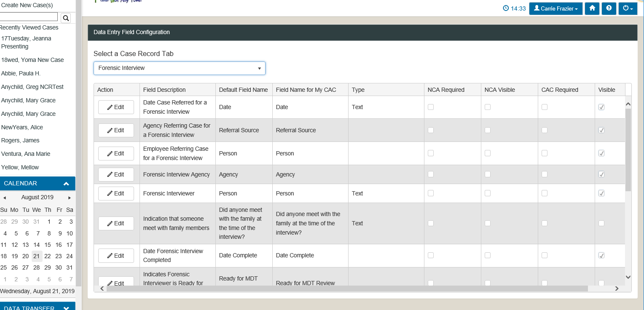Viewport: 644px width, 310px height.
Task: Open the power logout dropdown icon
Action: (x=628, y=8)
